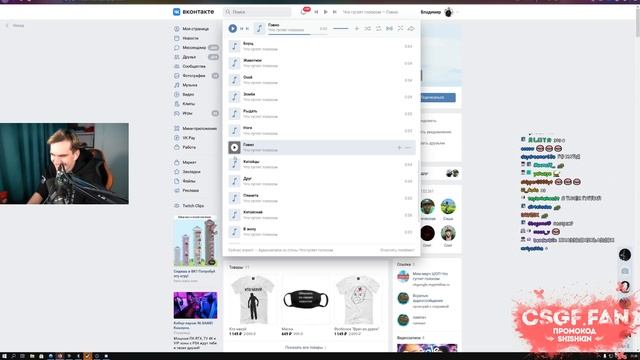The width and height of the screenshot is (640, 360).
Task: Play the track titled Зомби
Action: [x=322, y=97]
